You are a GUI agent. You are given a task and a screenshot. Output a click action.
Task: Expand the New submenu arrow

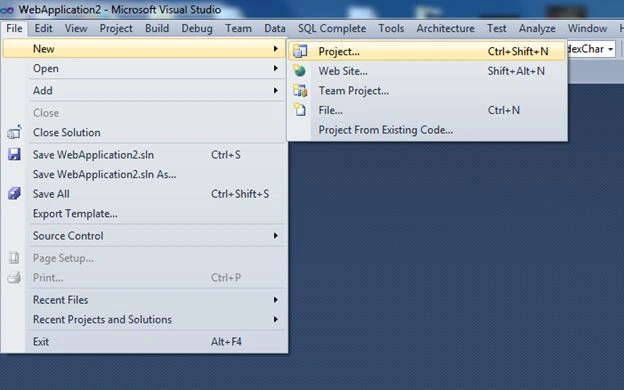(x=275, y=49)
